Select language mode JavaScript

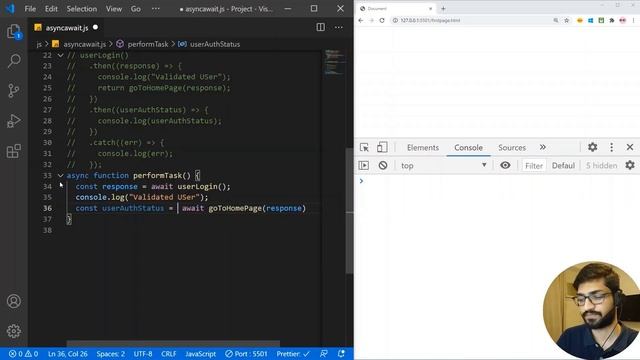(x=200, y=354)
